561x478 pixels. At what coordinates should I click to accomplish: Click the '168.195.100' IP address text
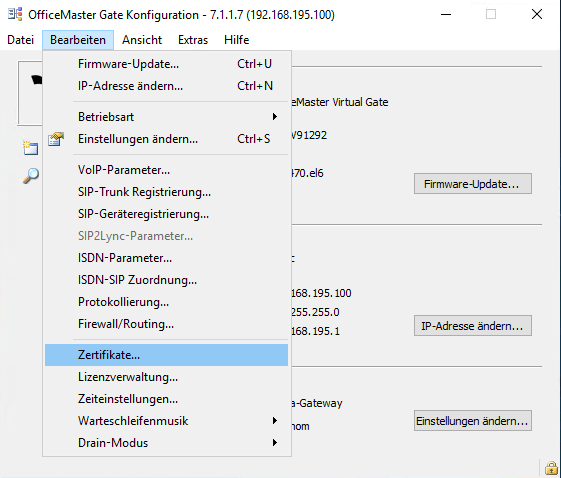(321, 293)
